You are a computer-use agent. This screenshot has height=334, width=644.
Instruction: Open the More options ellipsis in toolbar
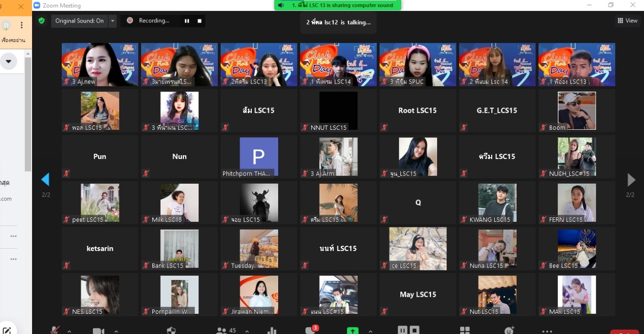pos(547,331)
